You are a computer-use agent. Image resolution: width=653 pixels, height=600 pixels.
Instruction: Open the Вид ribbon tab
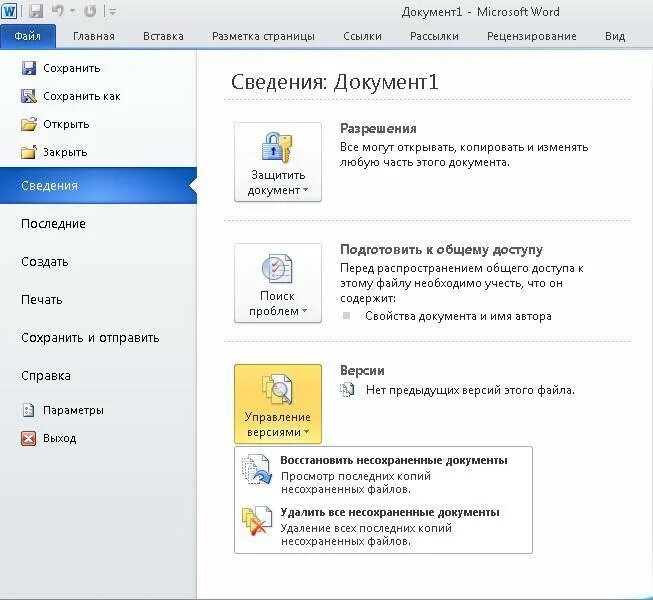point(615,36)
